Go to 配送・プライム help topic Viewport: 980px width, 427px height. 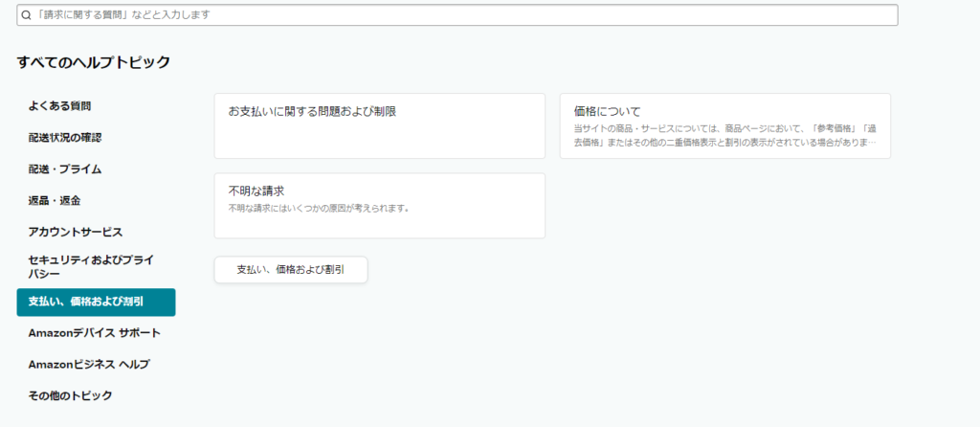tap(65, 169)
